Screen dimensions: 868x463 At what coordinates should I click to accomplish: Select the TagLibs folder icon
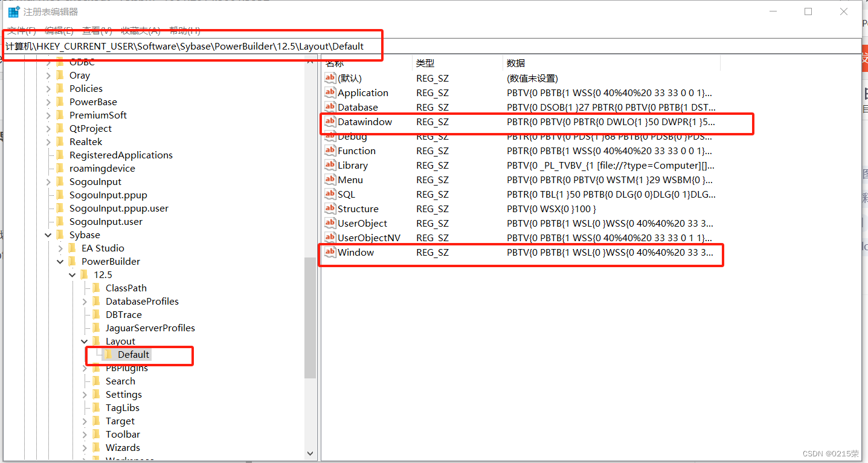pos(96,408)
